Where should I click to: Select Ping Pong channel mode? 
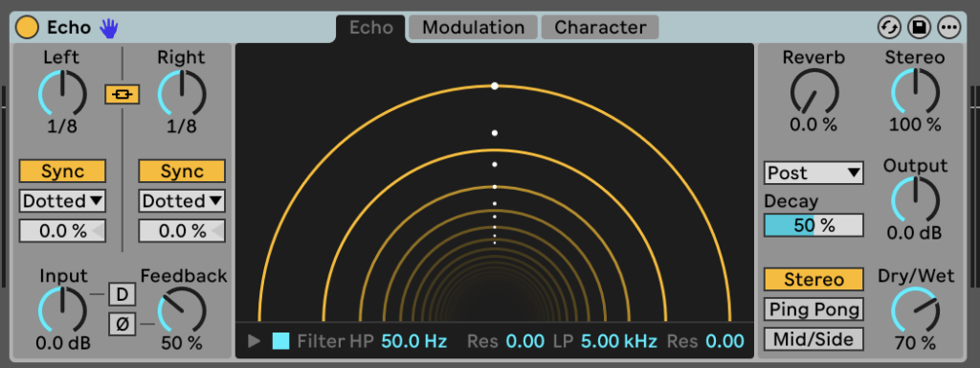click(813, 310)
